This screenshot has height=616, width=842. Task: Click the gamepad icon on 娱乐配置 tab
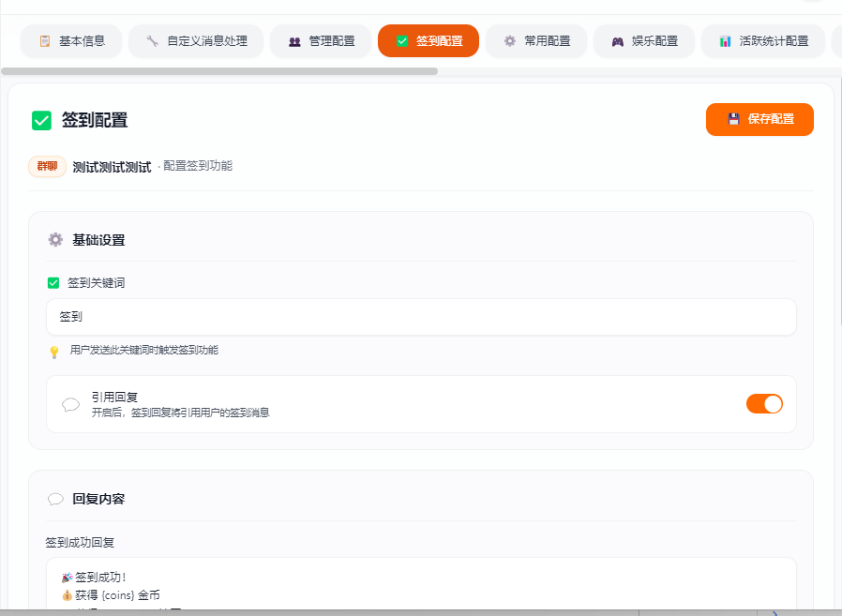coord(618,41)
